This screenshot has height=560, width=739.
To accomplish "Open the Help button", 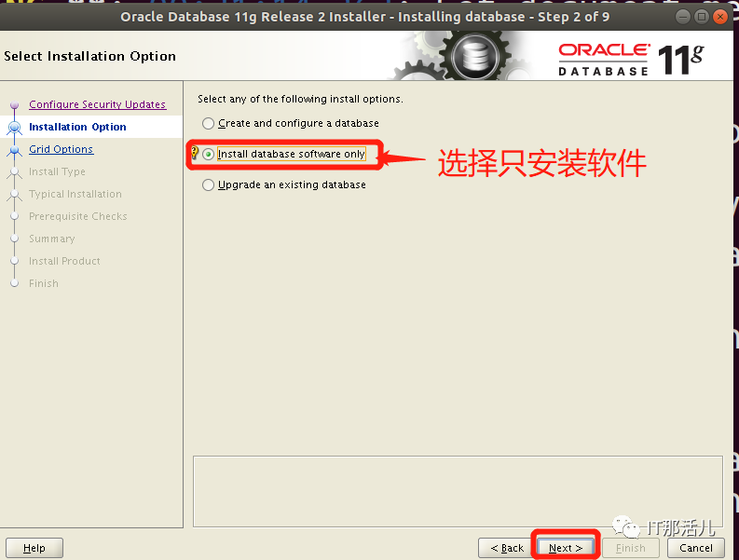I will pyautogui.click(x=34, y=548).
